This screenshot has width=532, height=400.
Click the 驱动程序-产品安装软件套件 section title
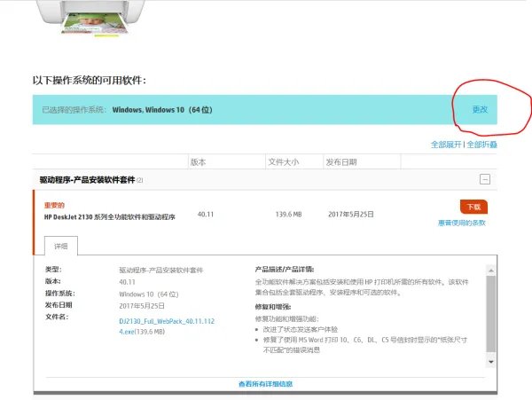point(87,180)
